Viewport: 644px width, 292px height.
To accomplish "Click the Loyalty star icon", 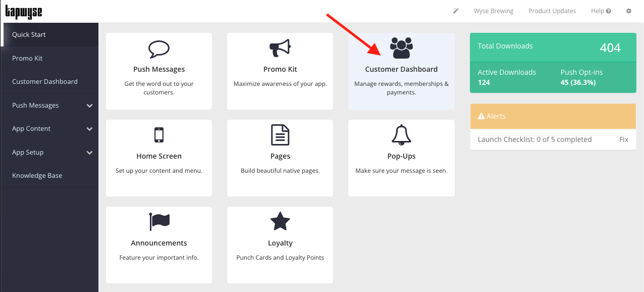I will pos(280,222).
